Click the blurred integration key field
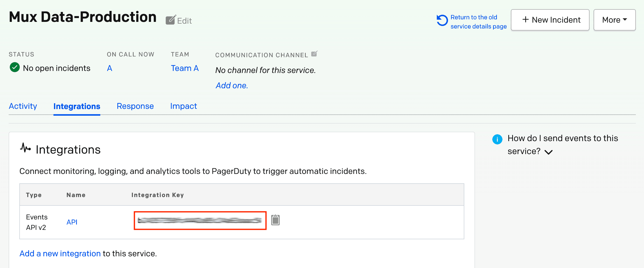The width and height of the screenshot is (644, 268). pos(200,220)
